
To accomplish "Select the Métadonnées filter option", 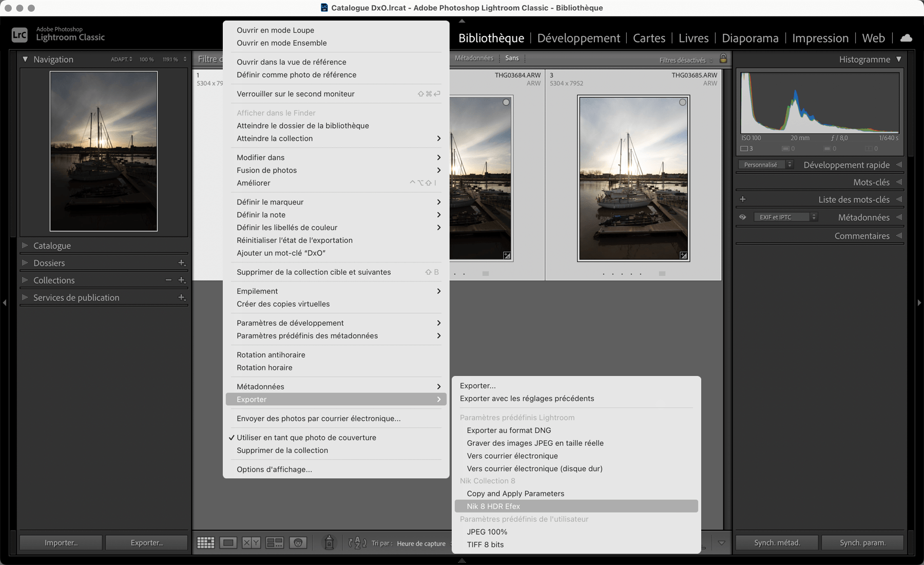I will [x=474, y=58].
